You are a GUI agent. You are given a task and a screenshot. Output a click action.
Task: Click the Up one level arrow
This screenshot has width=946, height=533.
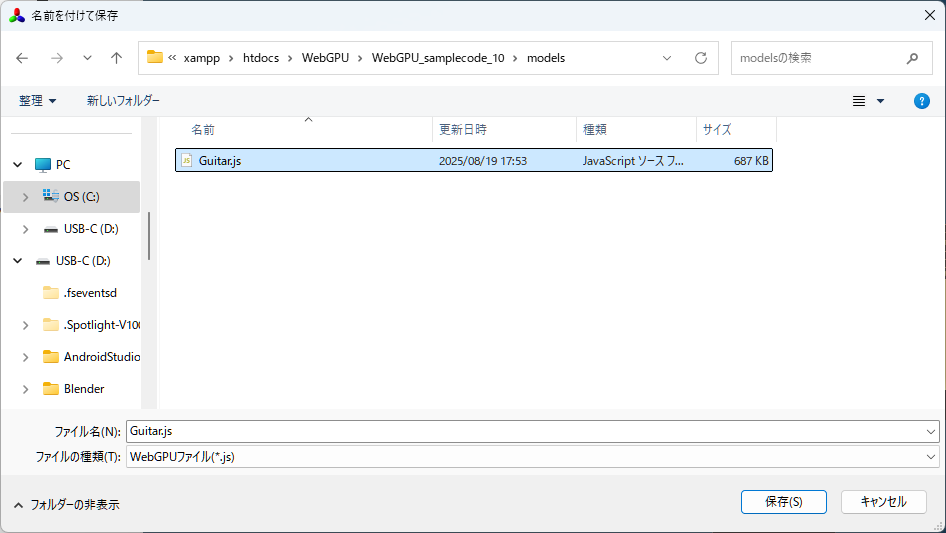(x=116, y=58)
